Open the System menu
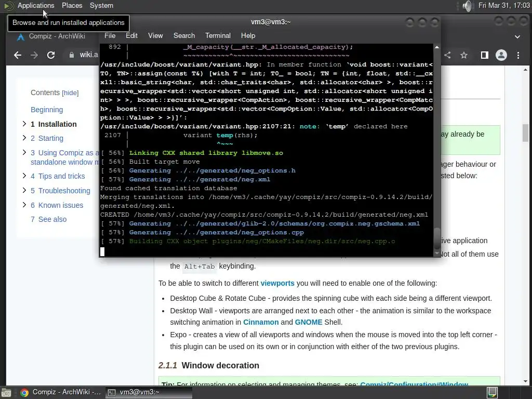 (101, 5)
